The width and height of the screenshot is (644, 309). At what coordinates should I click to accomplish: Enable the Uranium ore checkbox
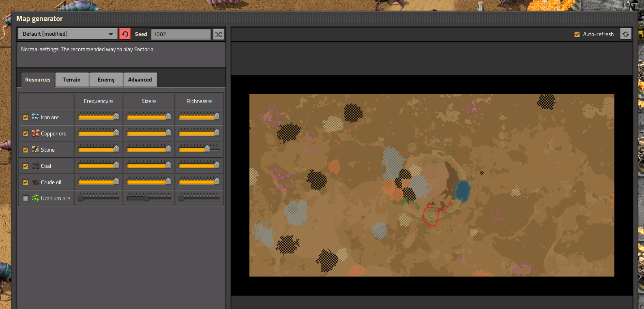tap(26, 198)
